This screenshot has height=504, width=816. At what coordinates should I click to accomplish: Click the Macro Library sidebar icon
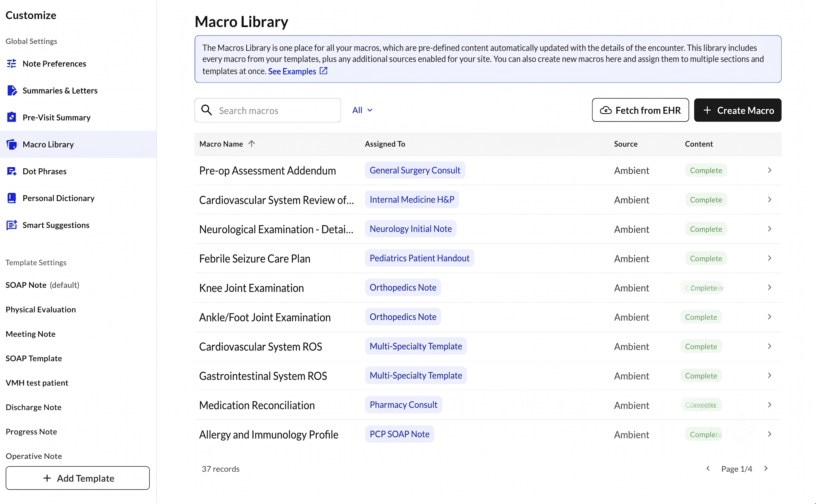pos(12,144)
